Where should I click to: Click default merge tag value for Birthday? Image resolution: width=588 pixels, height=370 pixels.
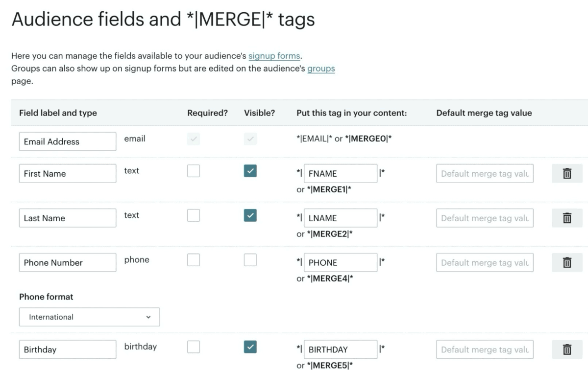point(485,349)
